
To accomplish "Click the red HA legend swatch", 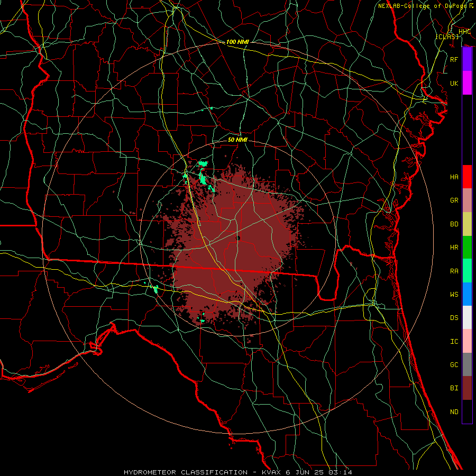I will tap(467, 177).
